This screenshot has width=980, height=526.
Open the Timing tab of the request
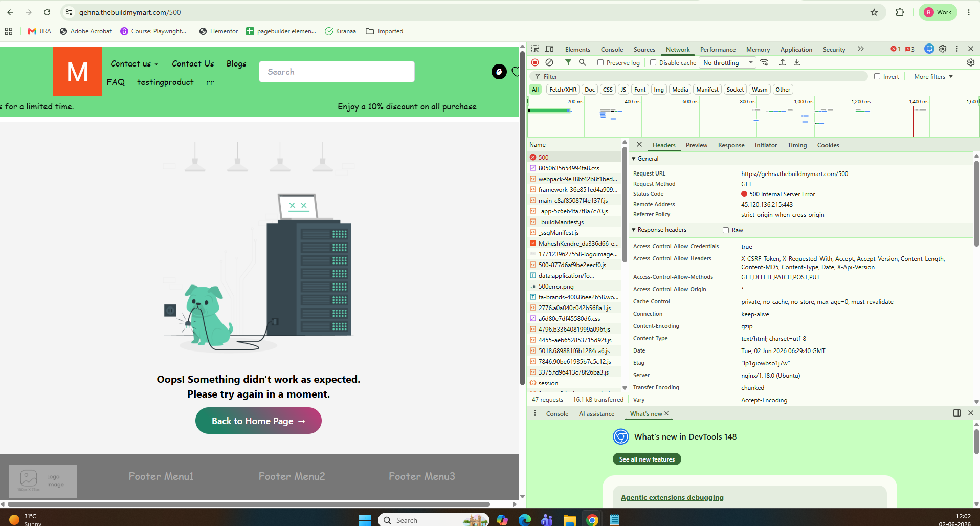click(x=797, y=145)
